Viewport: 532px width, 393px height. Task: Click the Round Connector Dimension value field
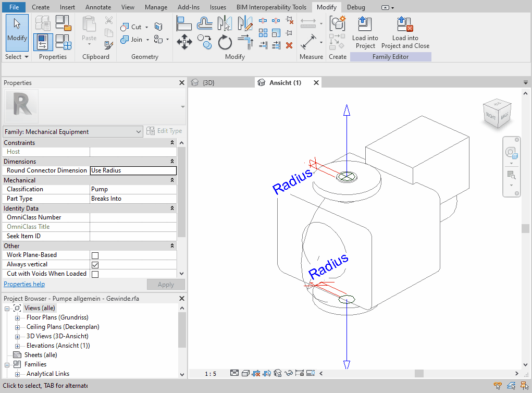pos(133,170)
